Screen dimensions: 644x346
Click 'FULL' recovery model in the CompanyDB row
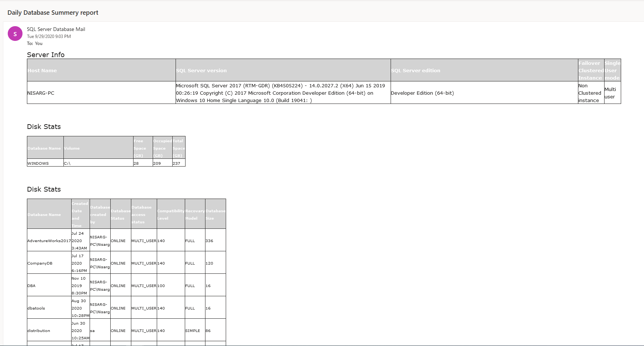click(195, 263)
